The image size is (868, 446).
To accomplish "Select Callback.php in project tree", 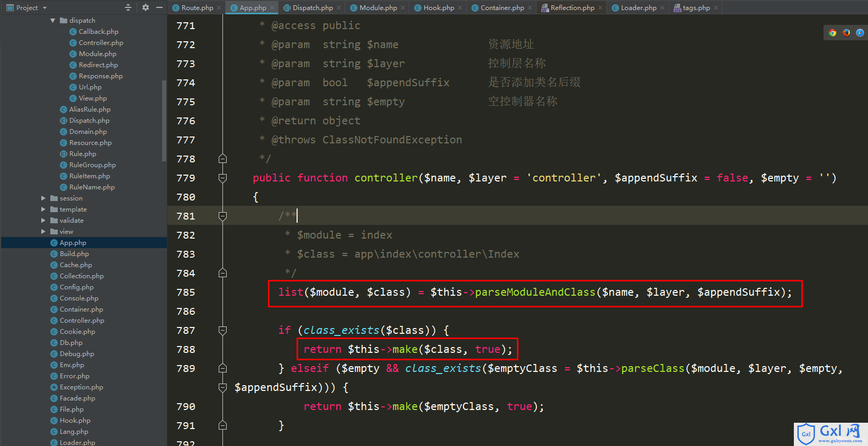I will click(x=99, y=32).
